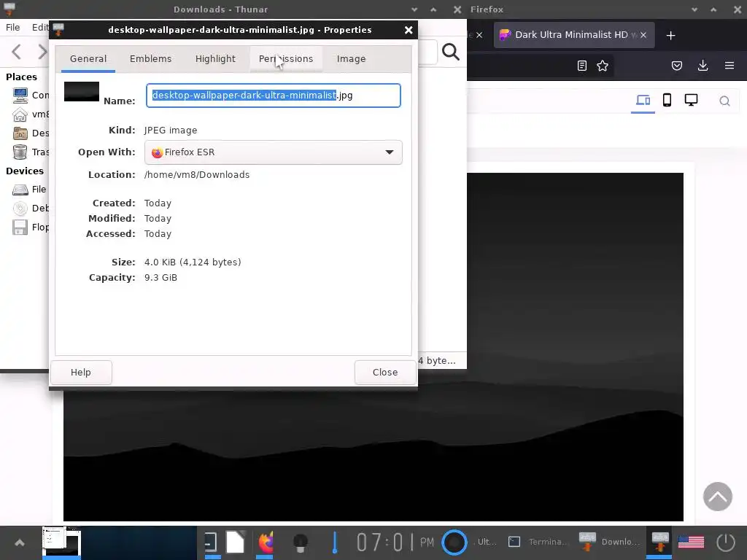The image size is (747, 560).
Task: Open the Image tab in Properties
Action: point(351,58)
